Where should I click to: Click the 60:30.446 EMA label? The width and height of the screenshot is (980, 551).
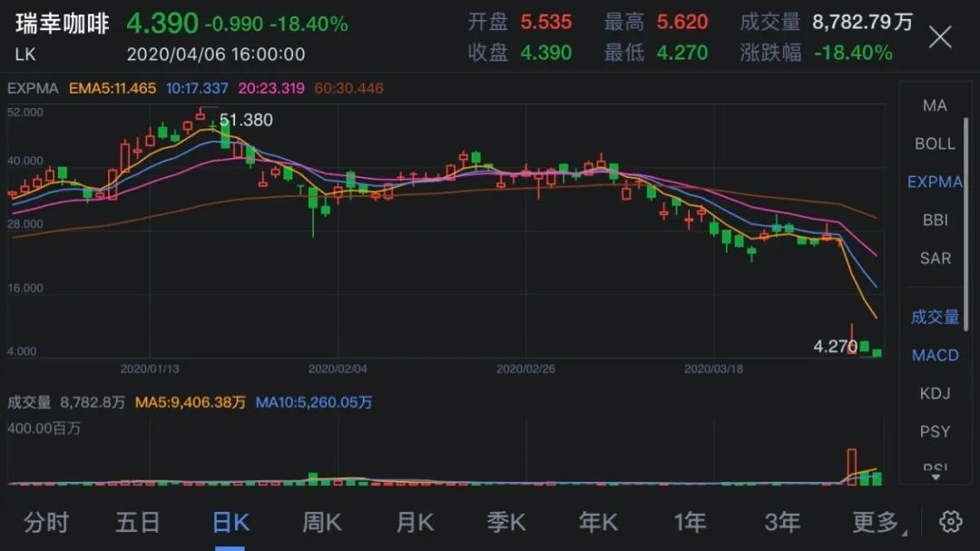[x=348, y=88]
